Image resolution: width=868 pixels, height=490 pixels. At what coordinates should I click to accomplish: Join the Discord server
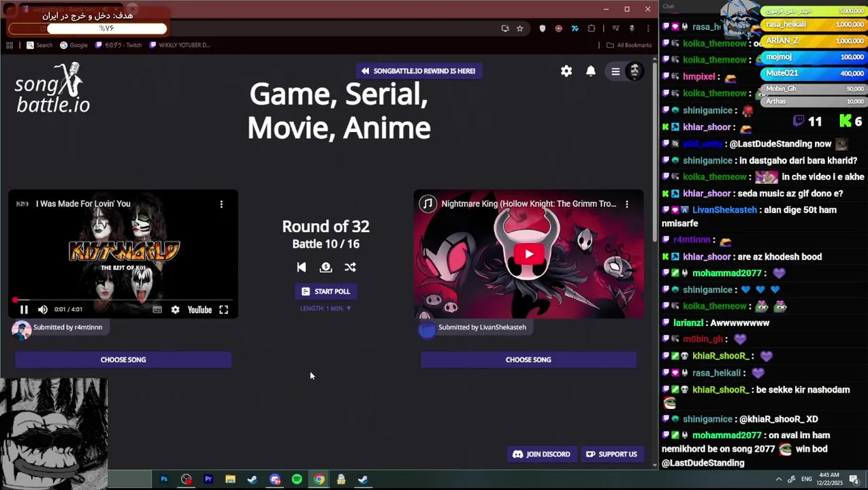pyautogui.click(x=541, y=454)
